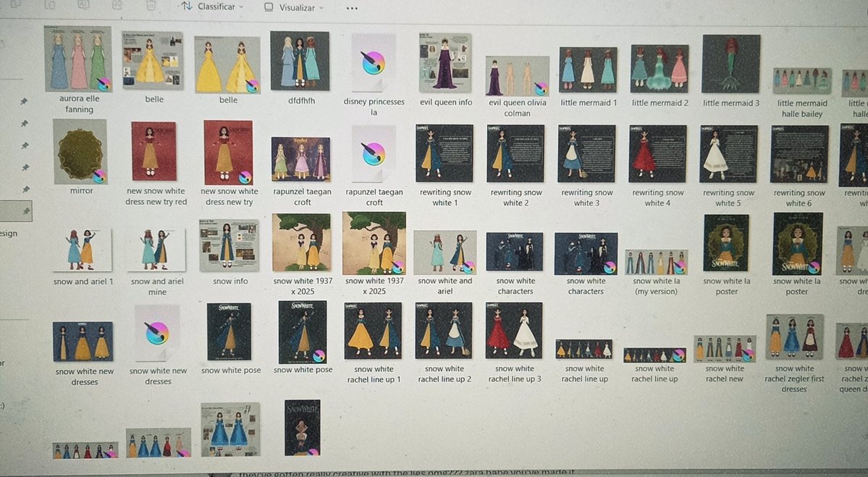Click the 'snow info' file name label
The image size is (868, 477).
230,281
